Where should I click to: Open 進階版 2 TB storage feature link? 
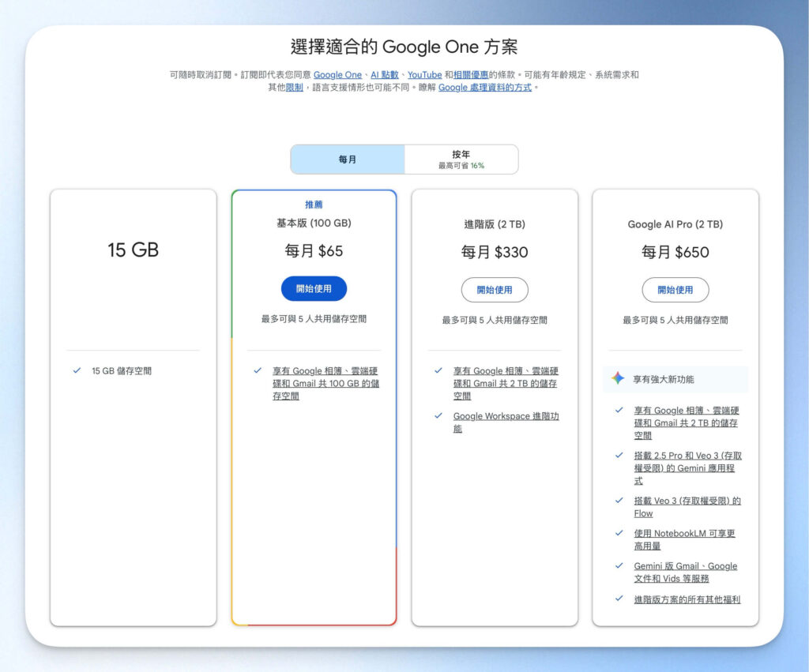coord(506,383)
